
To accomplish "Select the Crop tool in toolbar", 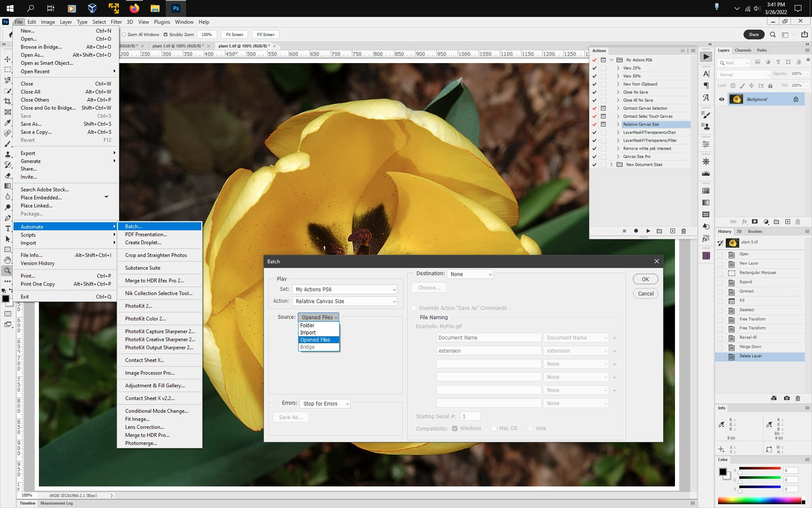I will pyautogui.click(x=8, y=101).
